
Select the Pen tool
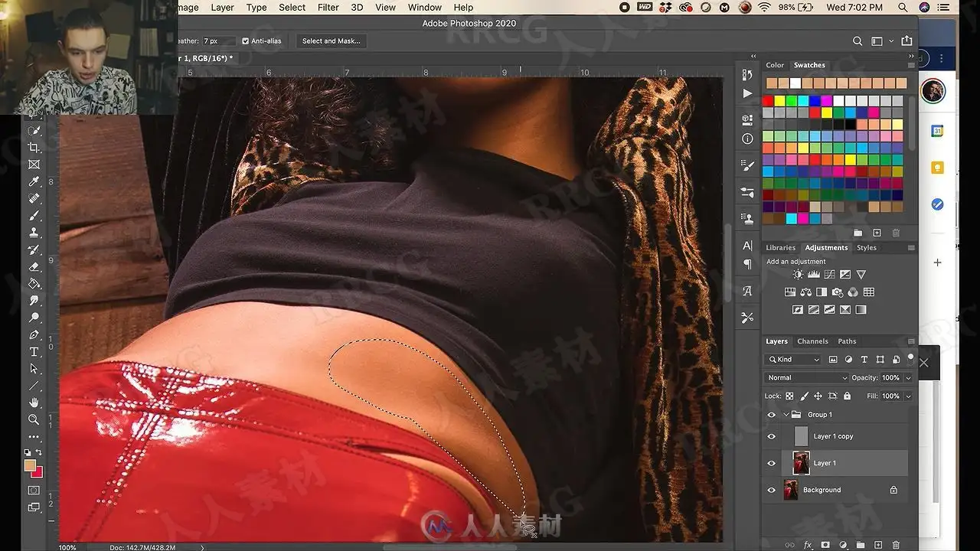point(34,334)
